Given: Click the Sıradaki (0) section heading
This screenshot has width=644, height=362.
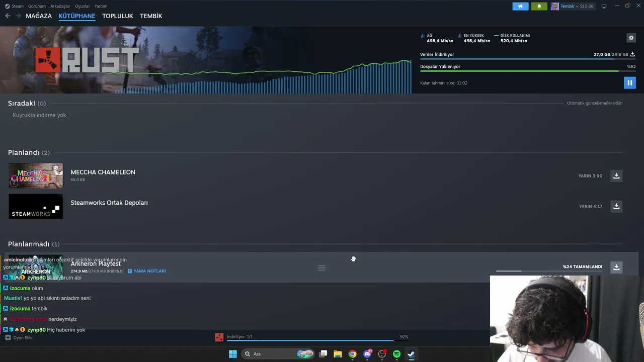Looking at the screenshot, I should click(27, 103).
